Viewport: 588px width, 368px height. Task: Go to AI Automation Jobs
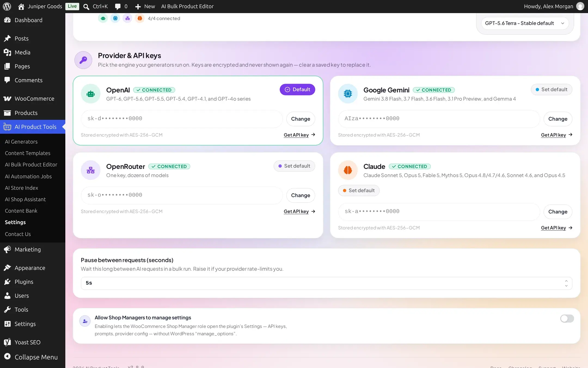(x=28, y=176)
